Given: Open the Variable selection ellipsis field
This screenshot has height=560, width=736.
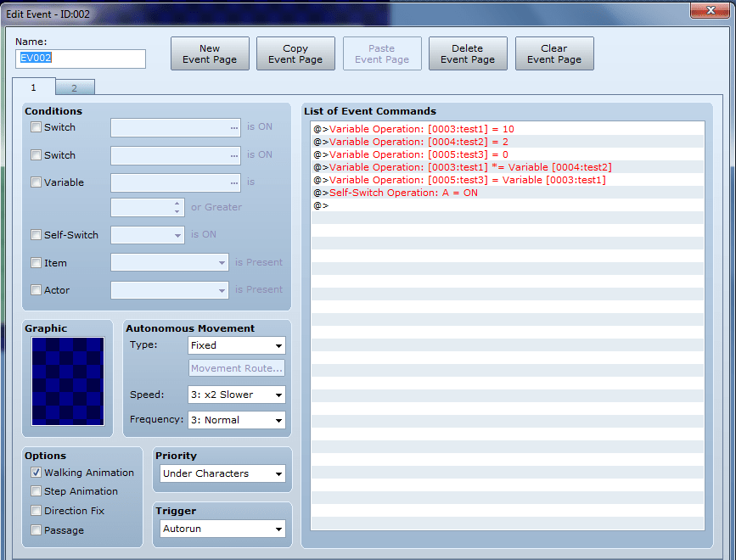Looking at the screenshot, I should 176,182.
